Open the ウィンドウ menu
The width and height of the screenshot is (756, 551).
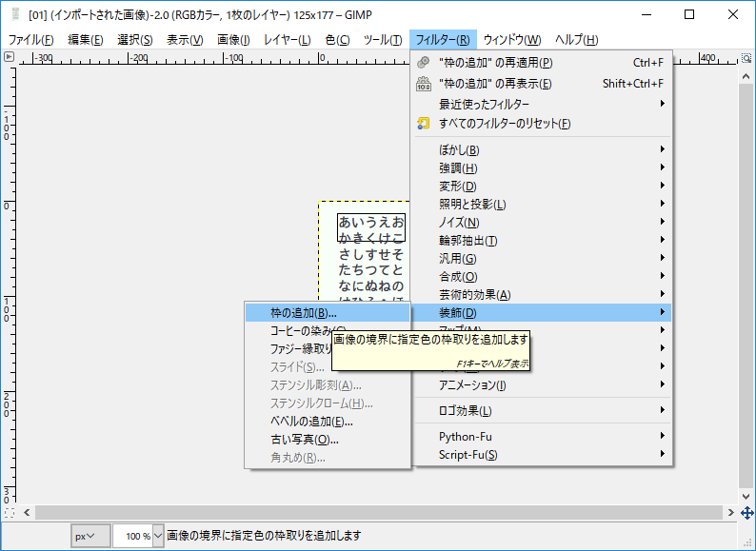[512, 40]
